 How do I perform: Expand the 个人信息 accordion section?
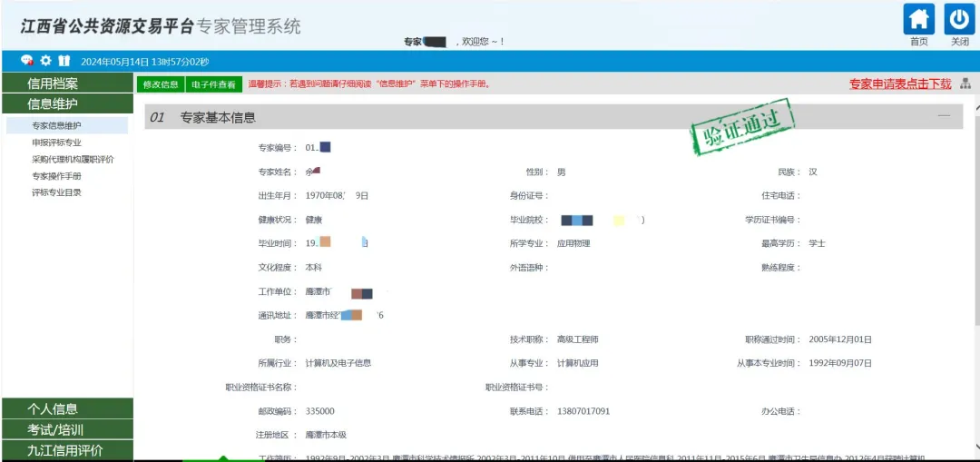[x=67, y=409]
